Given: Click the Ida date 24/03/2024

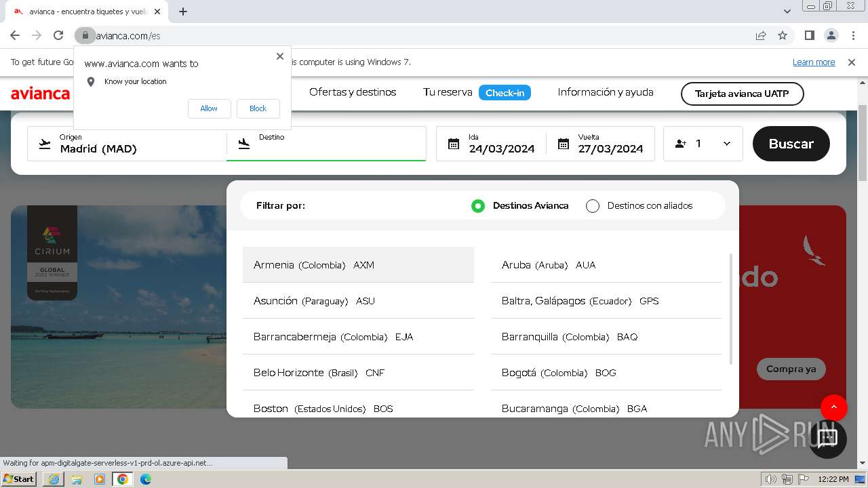Looking at the screenshot, I should click(502, 149).
